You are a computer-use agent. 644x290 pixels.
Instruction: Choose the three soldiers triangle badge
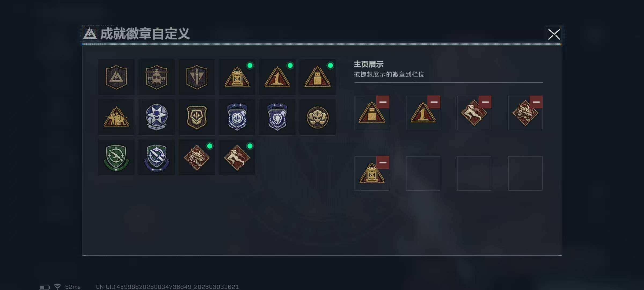pos(116,117)
